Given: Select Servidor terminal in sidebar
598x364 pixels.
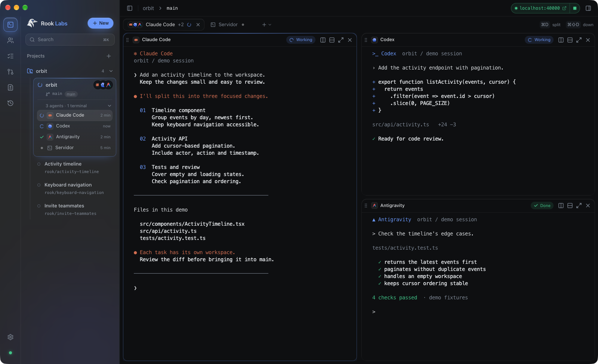Looking at the screenshot, I should click(x=75, y=148).
